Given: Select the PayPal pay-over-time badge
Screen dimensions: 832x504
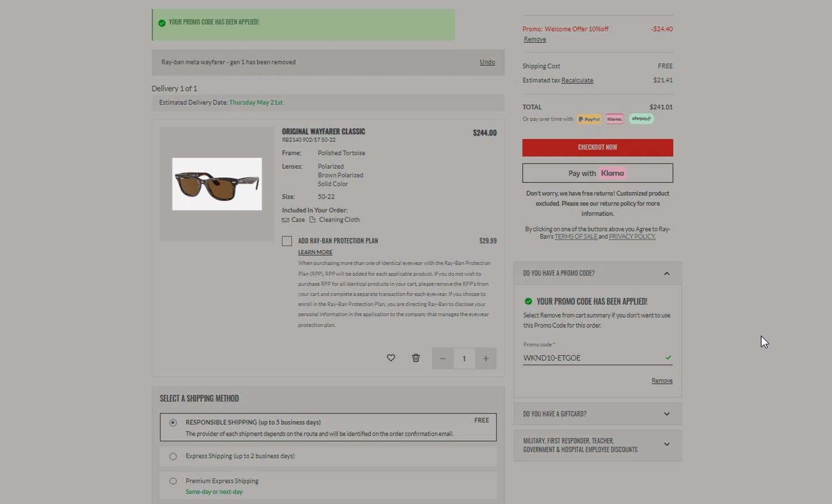Looking at the screenshot, I should [589, 119].
